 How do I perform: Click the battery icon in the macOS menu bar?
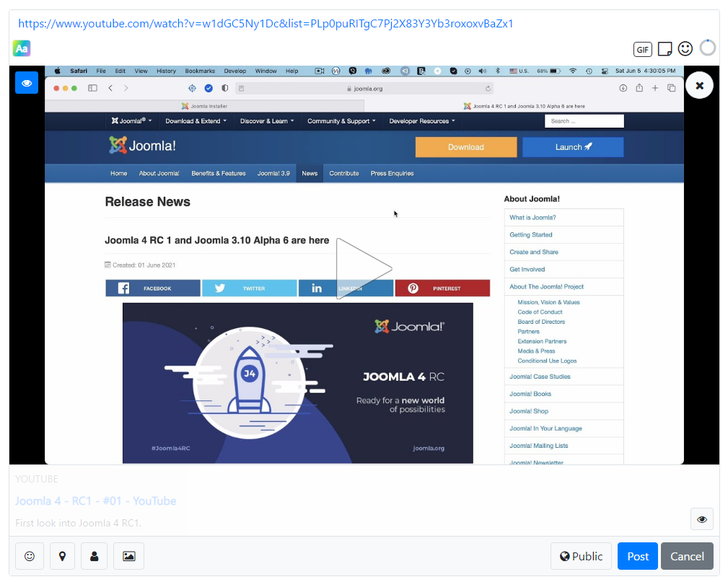click(x=556, y=71)
